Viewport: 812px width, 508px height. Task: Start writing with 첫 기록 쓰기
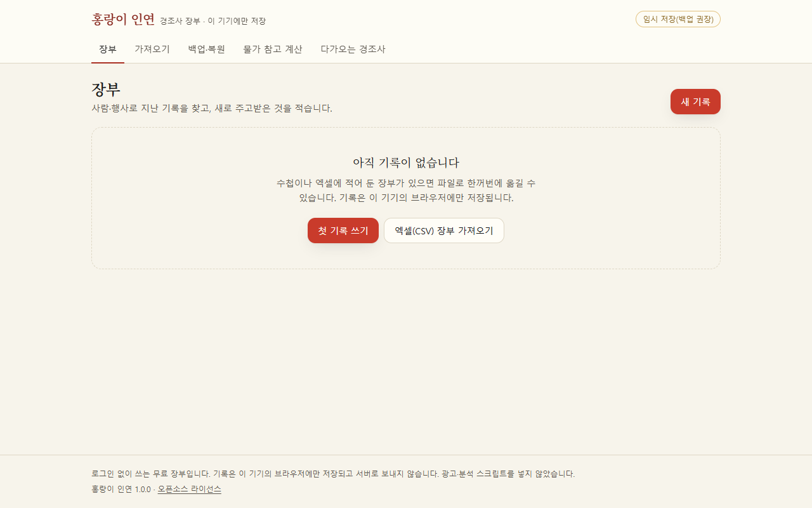coord(343,231)
